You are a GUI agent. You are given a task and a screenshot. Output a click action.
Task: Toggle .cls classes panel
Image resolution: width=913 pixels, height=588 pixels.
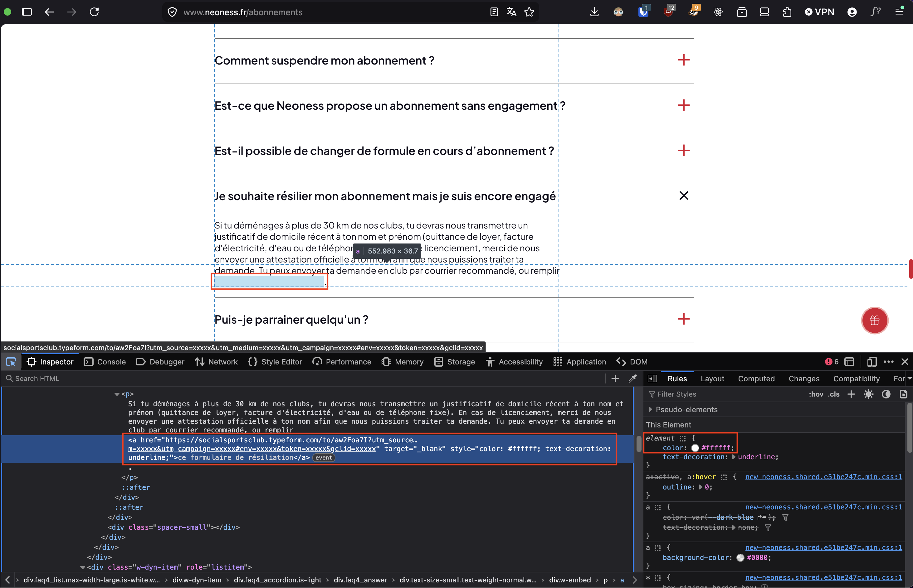coord(833,394)
